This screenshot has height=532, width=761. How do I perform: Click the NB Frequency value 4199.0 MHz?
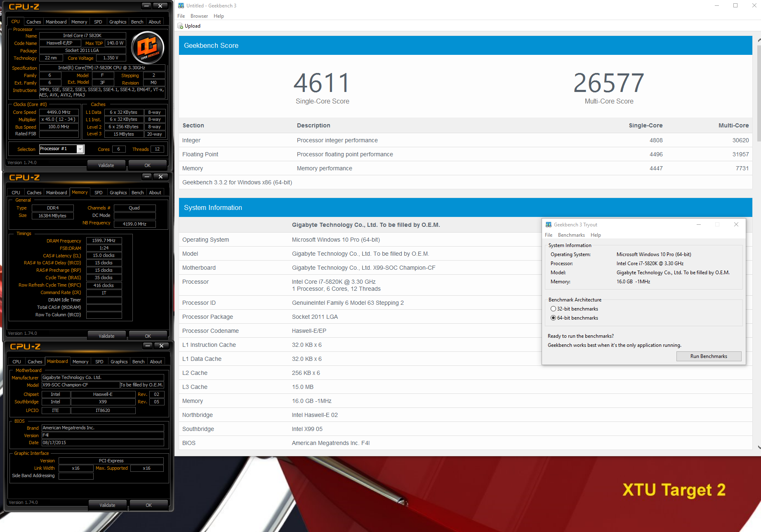(x=134, y=224)
